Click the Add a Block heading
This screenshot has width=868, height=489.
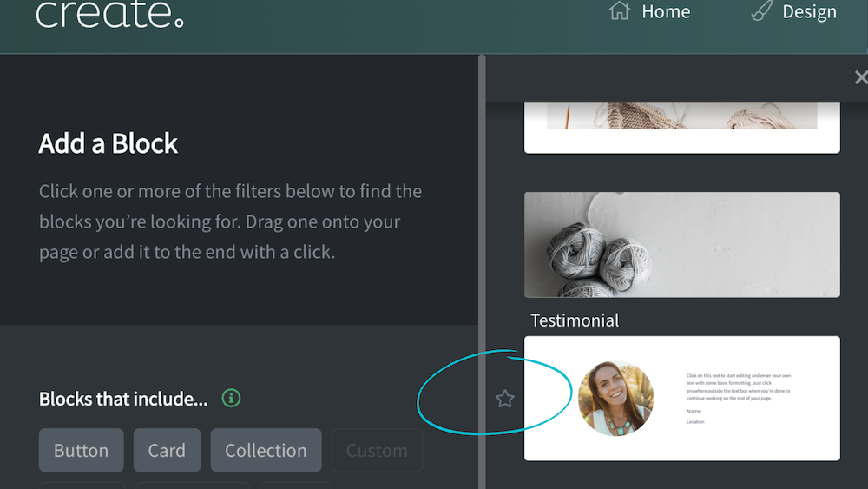pos(108,143)
